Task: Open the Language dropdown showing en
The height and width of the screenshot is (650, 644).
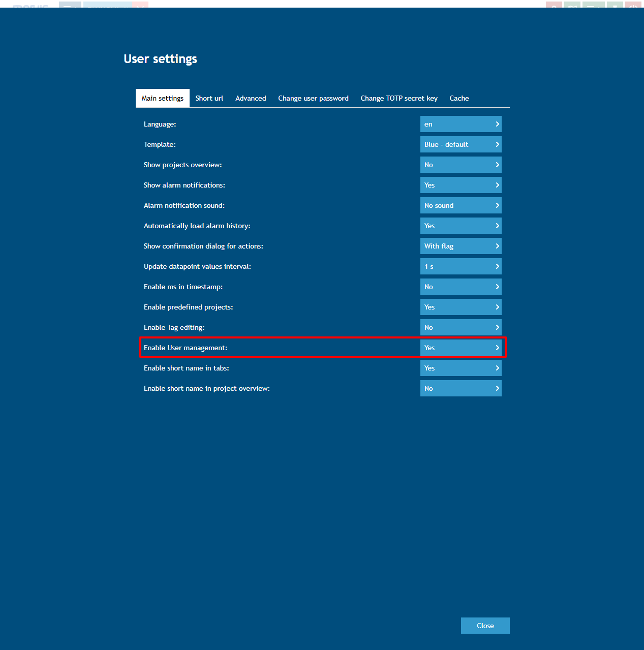Action: click(461, 124)
